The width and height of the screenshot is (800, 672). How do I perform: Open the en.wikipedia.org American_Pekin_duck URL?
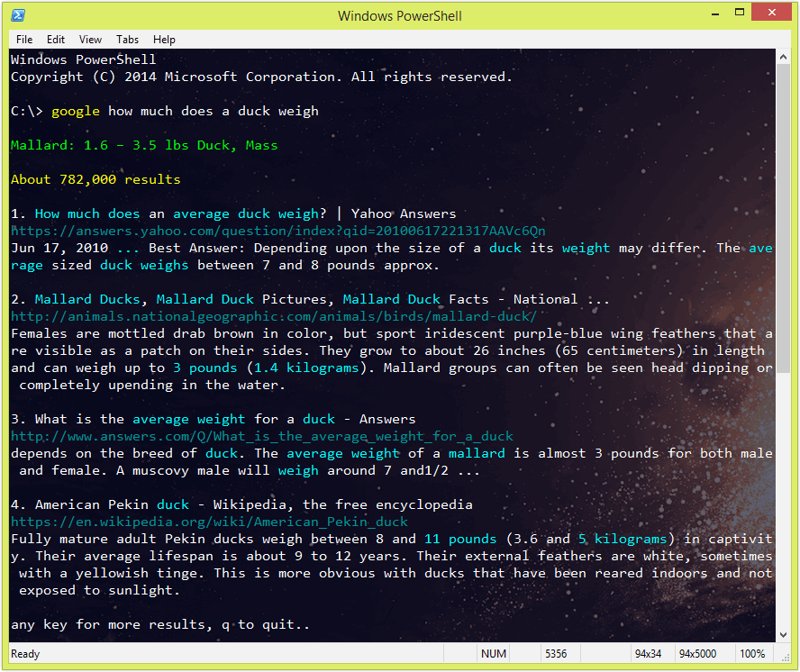point(209,522)
